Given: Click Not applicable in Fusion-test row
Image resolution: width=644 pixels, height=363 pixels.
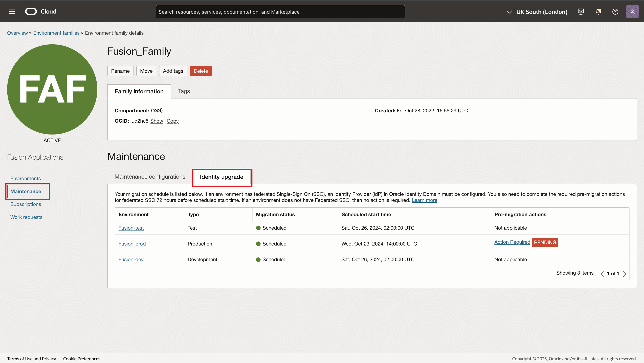Looking at the screenshot, I should click(x=511, y=228).
